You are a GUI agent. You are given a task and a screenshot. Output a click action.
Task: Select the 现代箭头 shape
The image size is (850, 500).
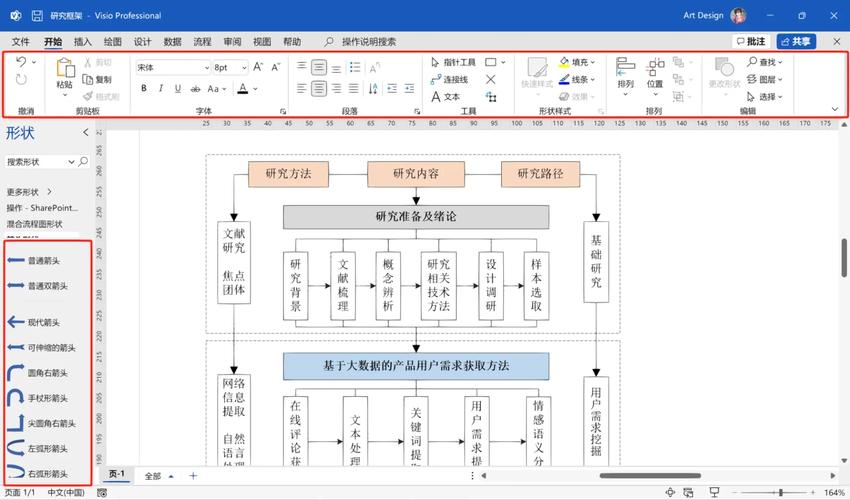coord(34,322)
